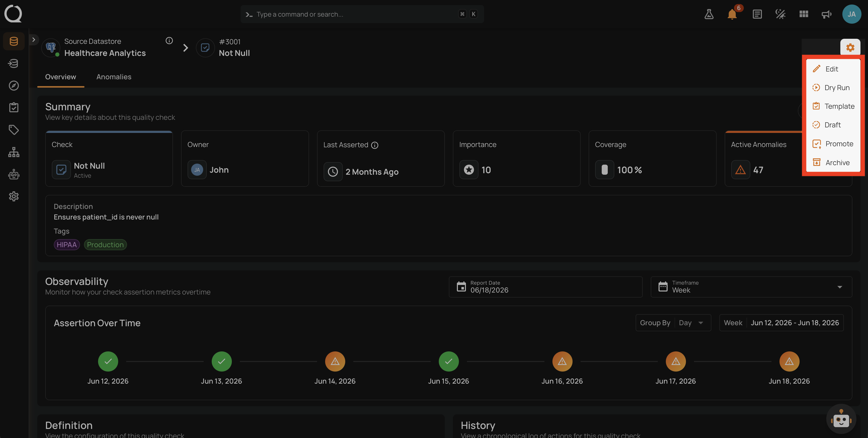Choose Template from the menu

pos(833,106)
